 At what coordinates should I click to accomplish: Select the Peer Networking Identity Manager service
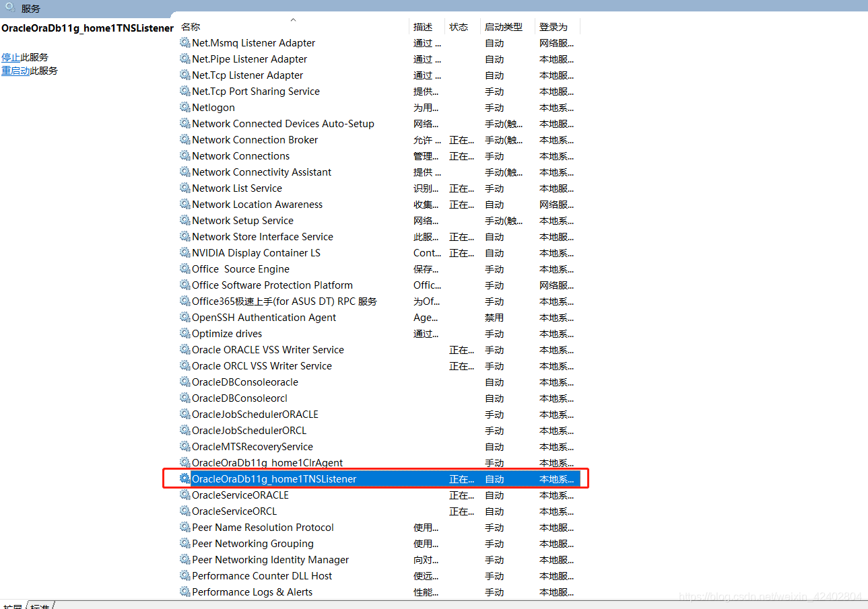[270, 559]
